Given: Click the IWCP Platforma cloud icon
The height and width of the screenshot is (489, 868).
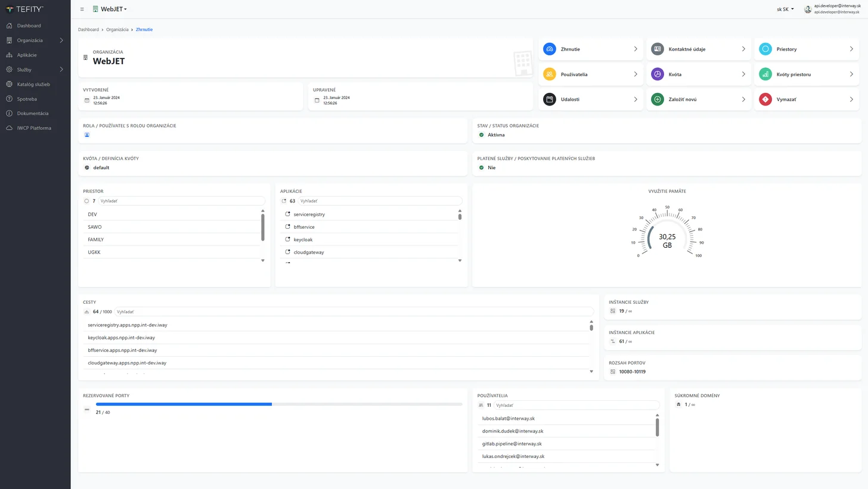Looking at the screenshot, I should pyautogui.click(x=9, y=128).
